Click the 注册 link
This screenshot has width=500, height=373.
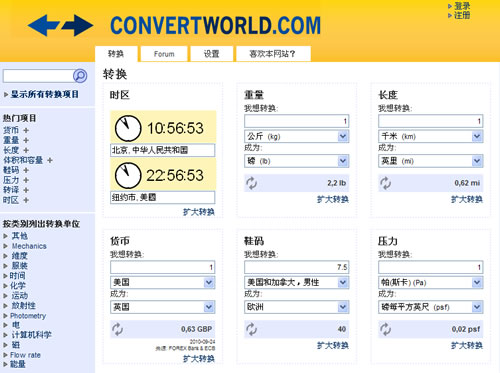[462, 15]
